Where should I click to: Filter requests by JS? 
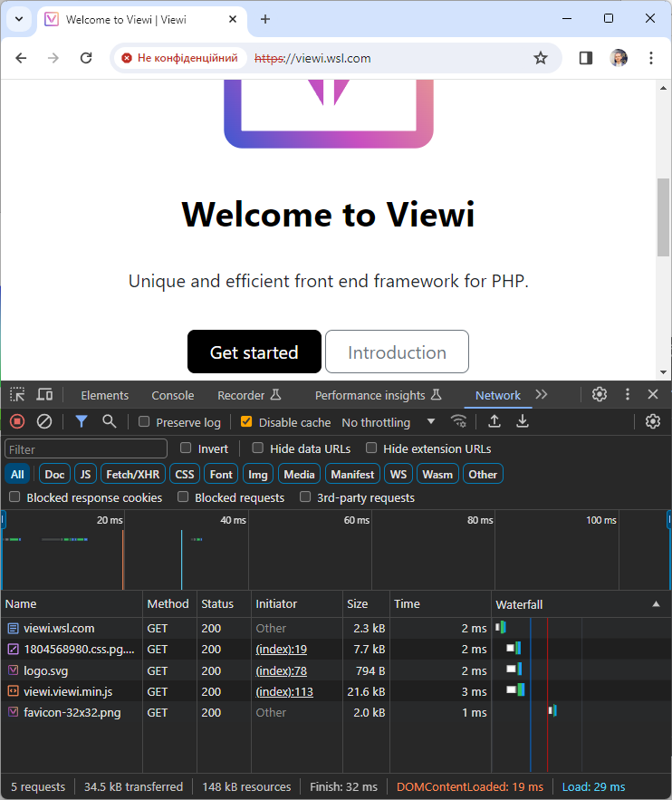click(85, 475)
